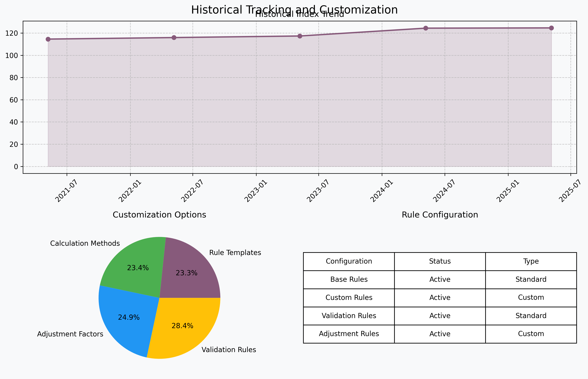Click the Base Rules table cell
Screen dimensions: 588x379
click(x=349, y=280)
